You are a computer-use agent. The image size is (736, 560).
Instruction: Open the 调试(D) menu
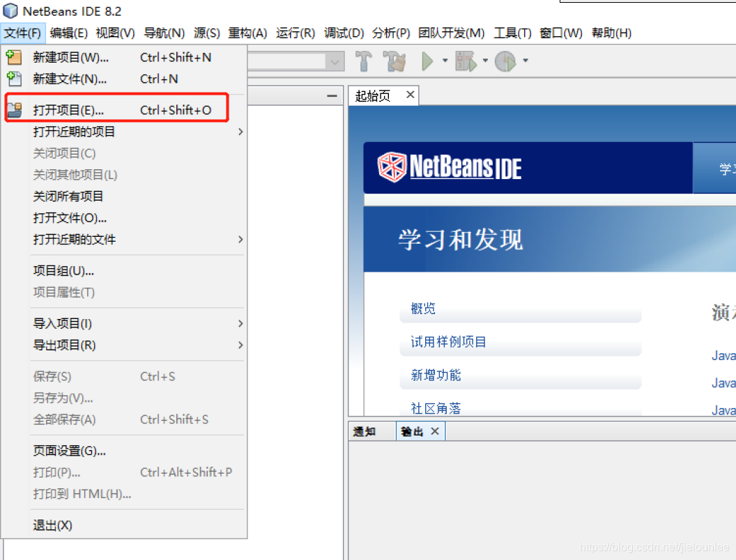344,33
